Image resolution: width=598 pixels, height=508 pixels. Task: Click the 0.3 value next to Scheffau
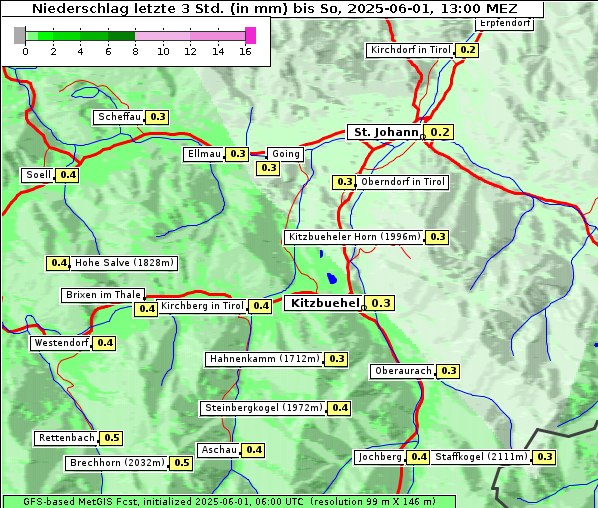tap(158, 117)
